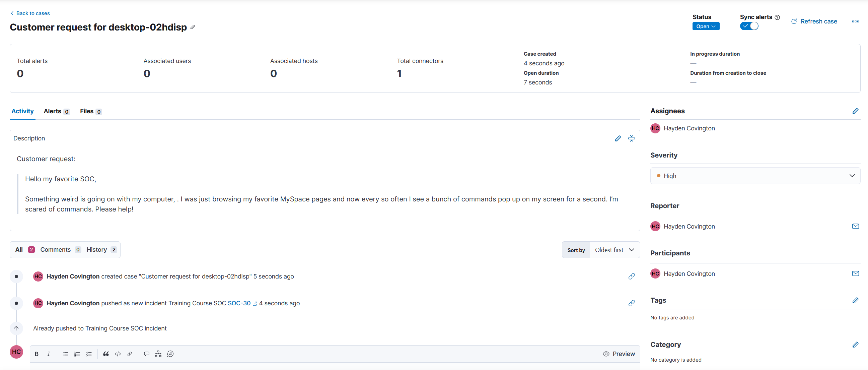Click the edit description pencil icon
The image size is (868, 370).
[x=618, y=138]
